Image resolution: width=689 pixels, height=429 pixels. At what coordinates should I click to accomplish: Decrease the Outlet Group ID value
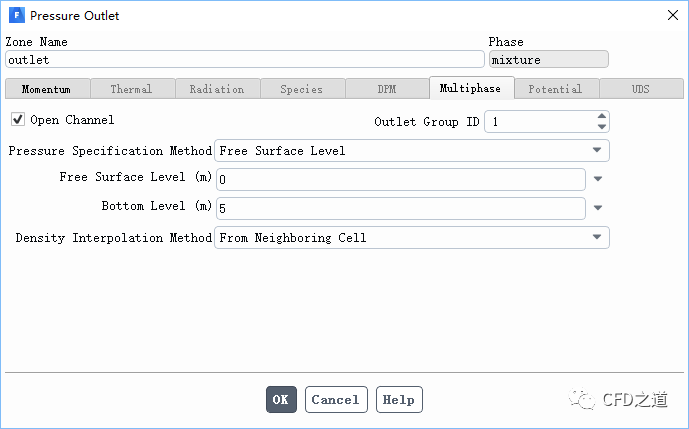click(601, 127)
